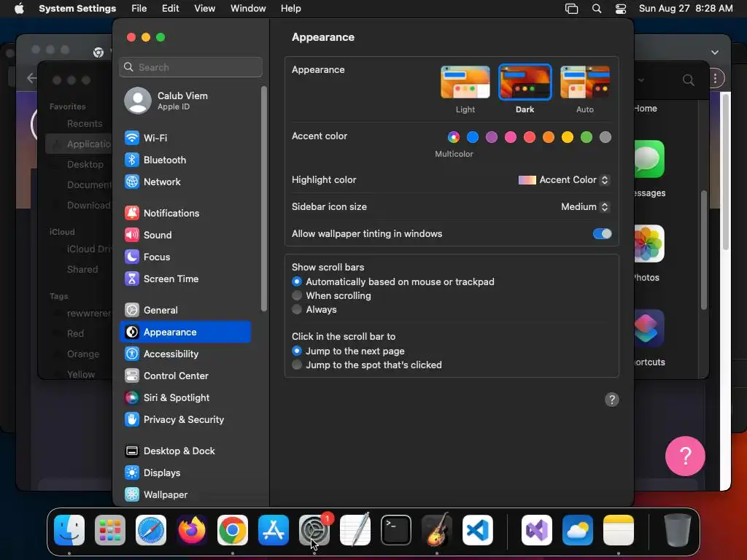Open Displays settings
This screenshot has width=747, height=560.
[185, 473]
